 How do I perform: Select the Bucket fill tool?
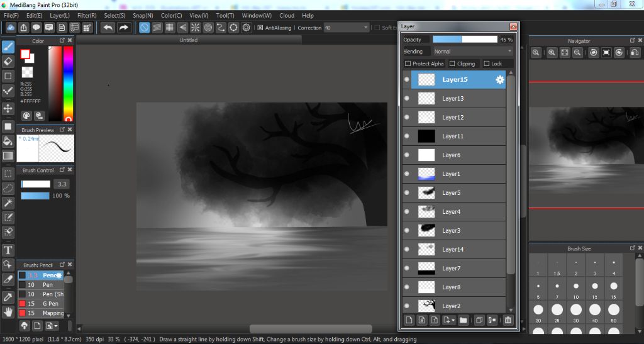tap(8, 141)
